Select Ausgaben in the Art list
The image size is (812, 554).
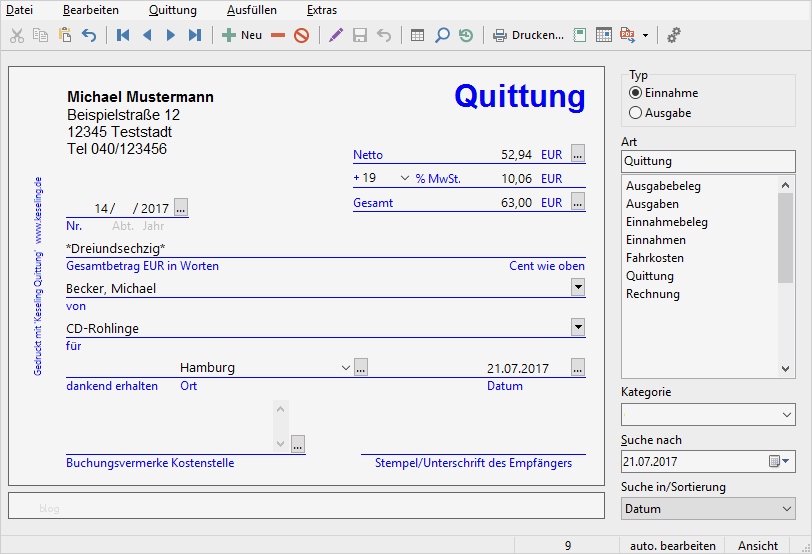tap(652, 204)
